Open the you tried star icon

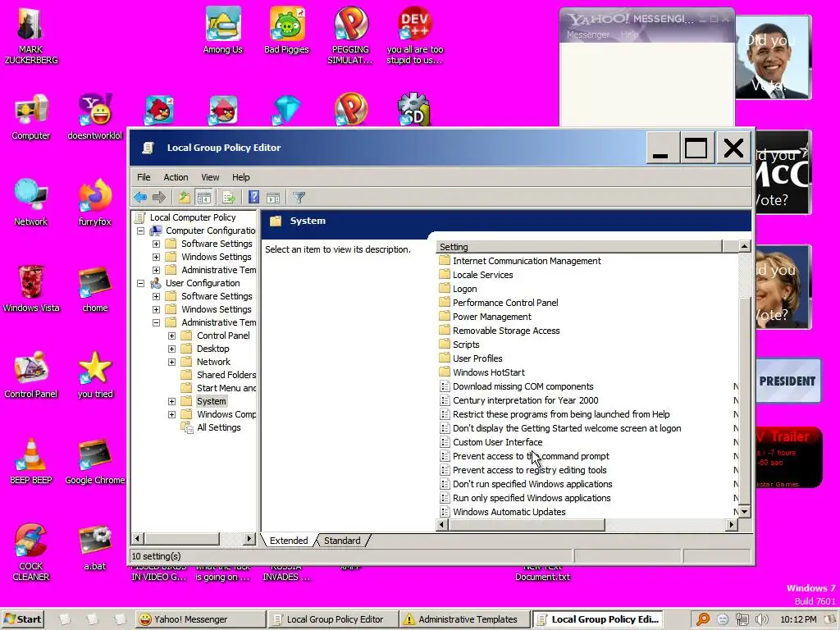(95, 375)
